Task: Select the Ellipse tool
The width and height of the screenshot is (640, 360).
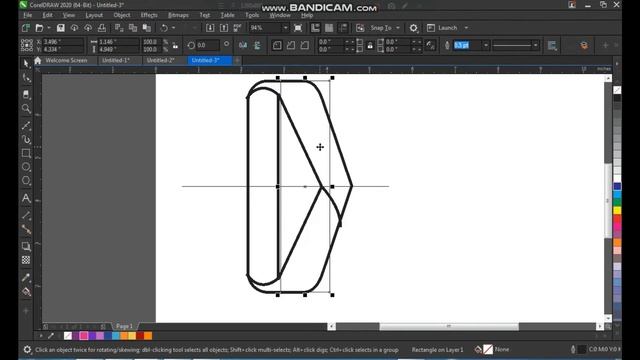Action: (x=26, y=167)
